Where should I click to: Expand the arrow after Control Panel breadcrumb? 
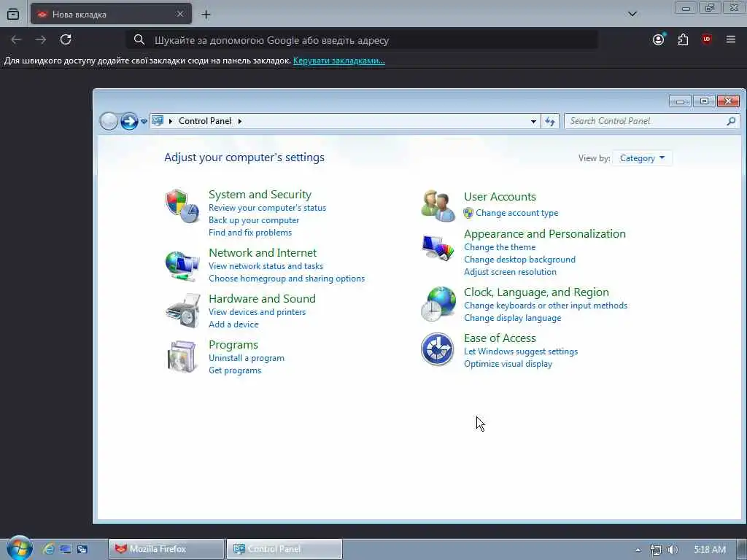pyautogui.click(x=239, y=121)
